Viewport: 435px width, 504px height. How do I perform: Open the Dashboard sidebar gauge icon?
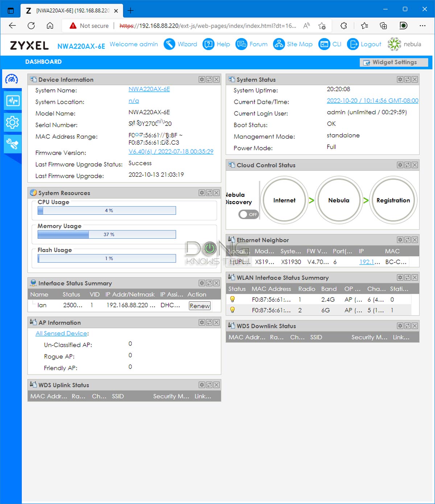tap(12, 79)
